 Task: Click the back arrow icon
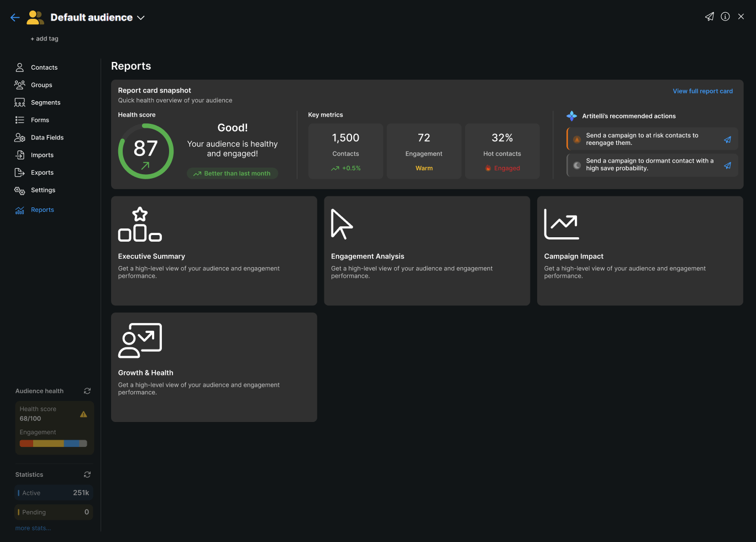pos(15,18)
